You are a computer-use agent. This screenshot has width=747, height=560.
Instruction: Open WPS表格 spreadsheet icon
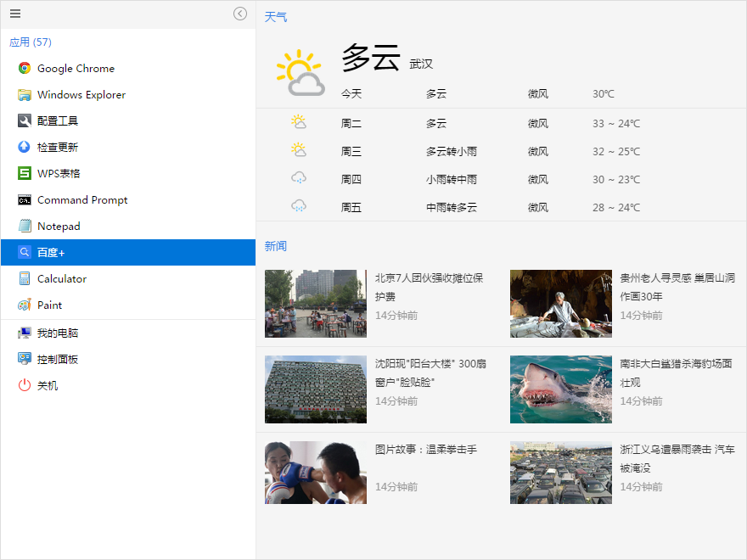(25, 174)
